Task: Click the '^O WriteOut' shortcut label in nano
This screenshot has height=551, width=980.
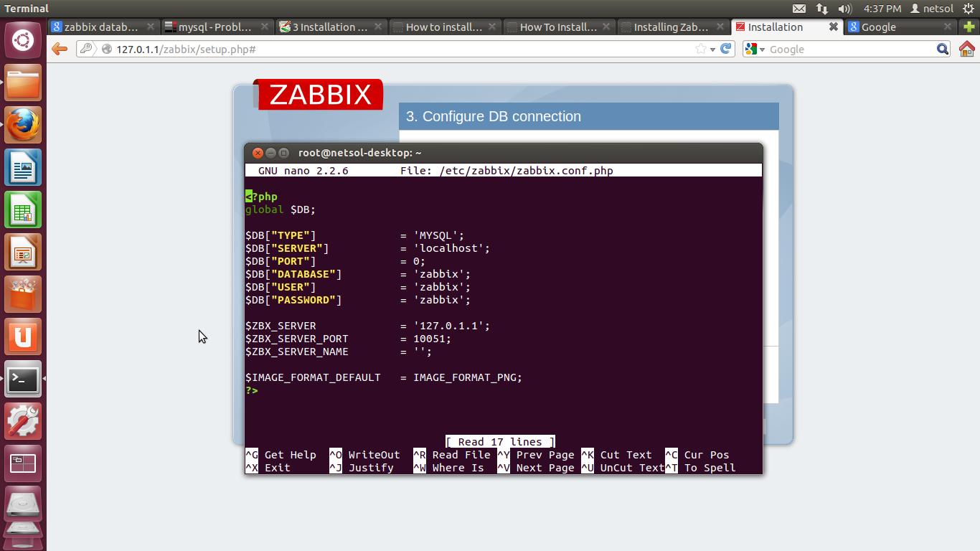Action: coord(365,455)
